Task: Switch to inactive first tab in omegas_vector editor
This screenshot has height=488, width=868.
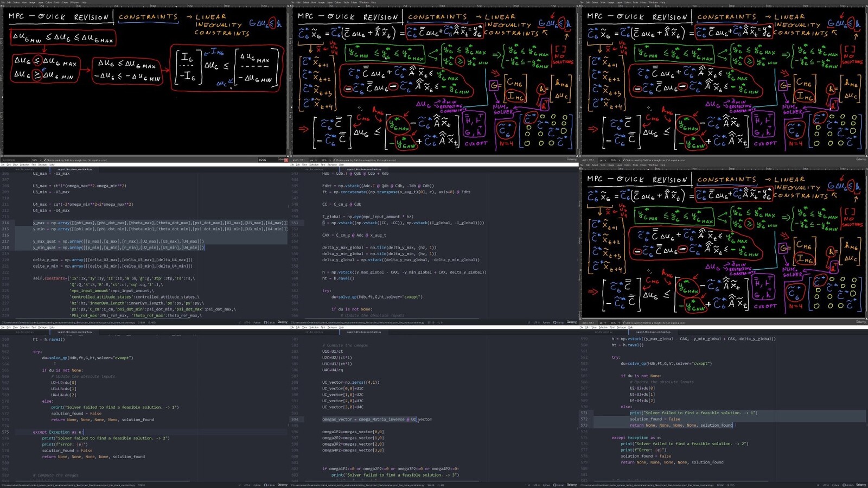Action: point(315,332)
